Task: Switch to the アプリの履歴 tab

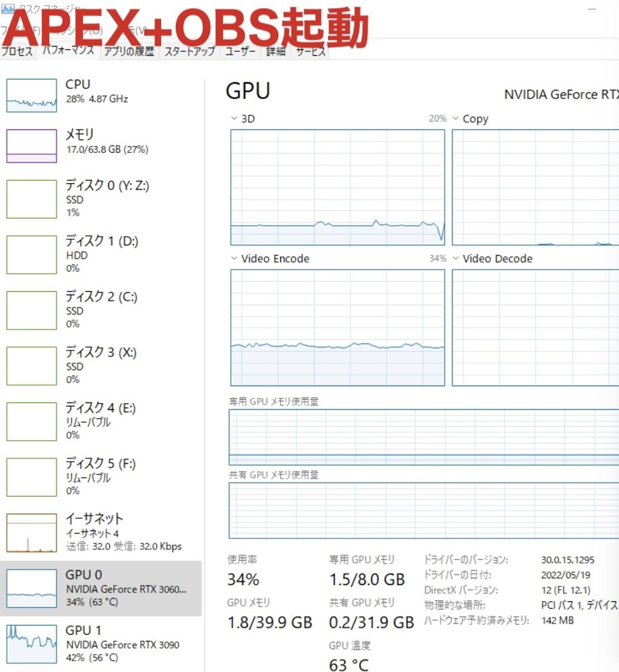Action: coord(129,51)
